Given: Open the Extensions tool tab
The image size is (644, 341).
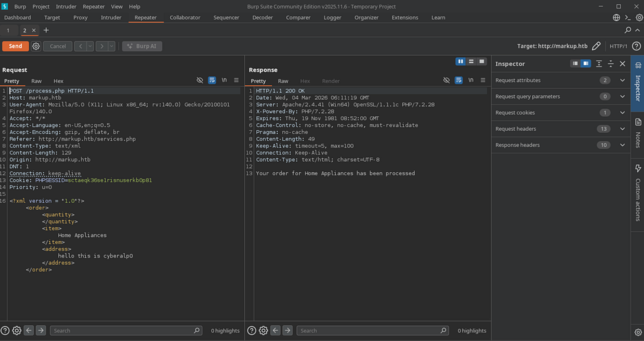Looking at the screenshot, I should pos(405,18).
